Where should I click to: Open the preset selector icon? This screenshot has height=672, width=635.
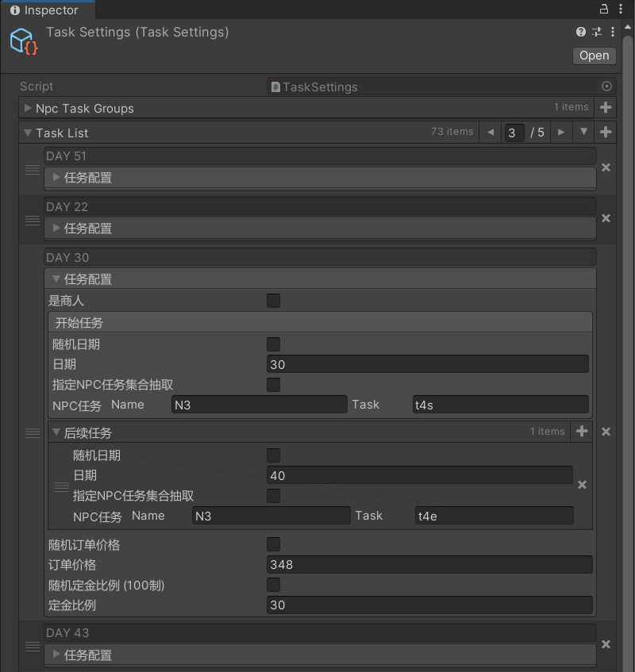tap(597, 32)
